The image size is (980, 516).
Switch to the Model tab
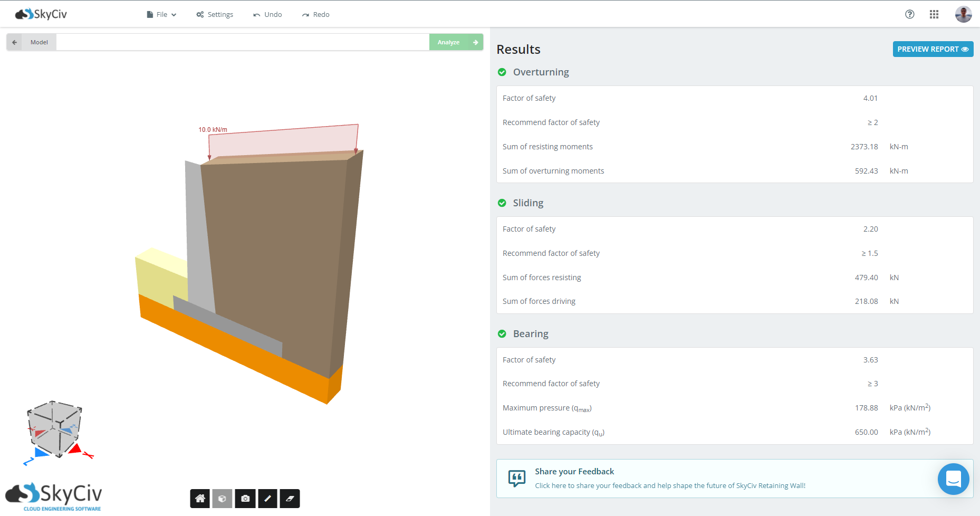tap(39, 42)
